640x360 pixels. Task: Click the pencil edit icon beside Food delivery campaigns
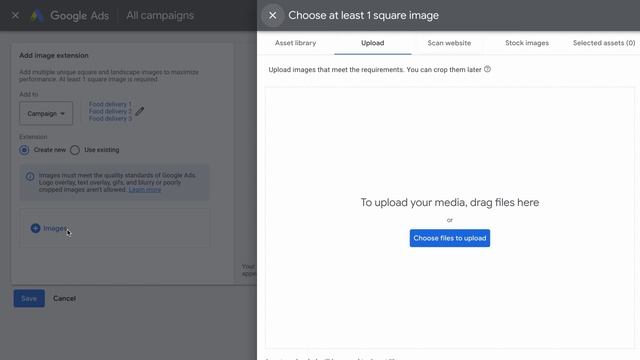(x=140, y=111)
